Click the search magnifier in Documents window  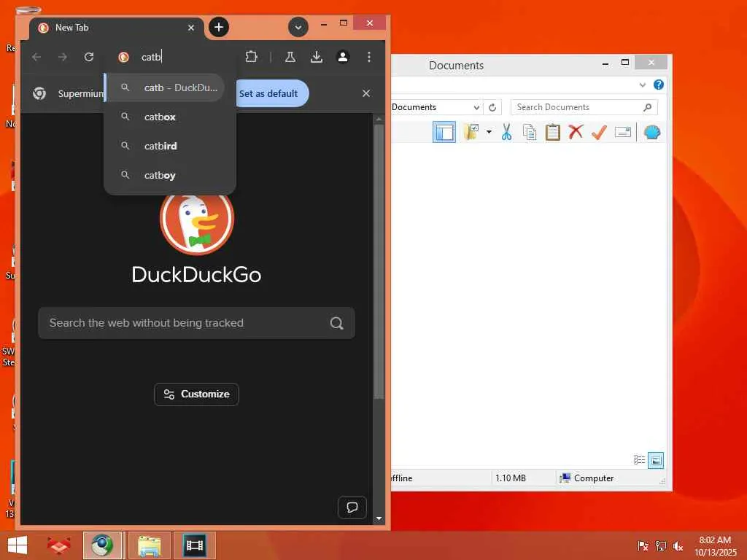[647, 107]
